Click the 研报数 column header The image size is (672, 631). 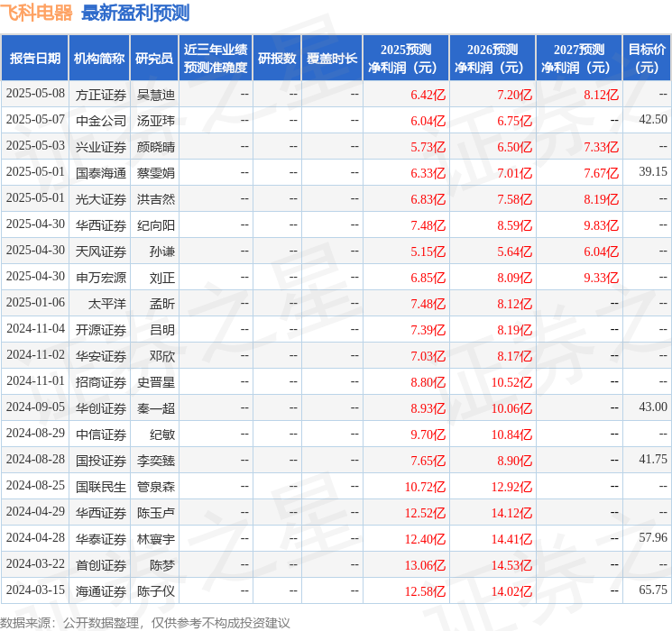[277, 59]
